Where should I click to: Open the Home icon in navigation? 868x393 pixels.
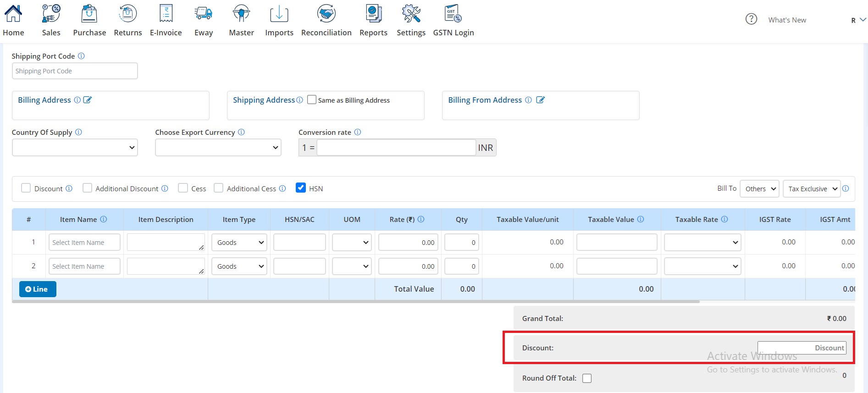tap(13, 14)
